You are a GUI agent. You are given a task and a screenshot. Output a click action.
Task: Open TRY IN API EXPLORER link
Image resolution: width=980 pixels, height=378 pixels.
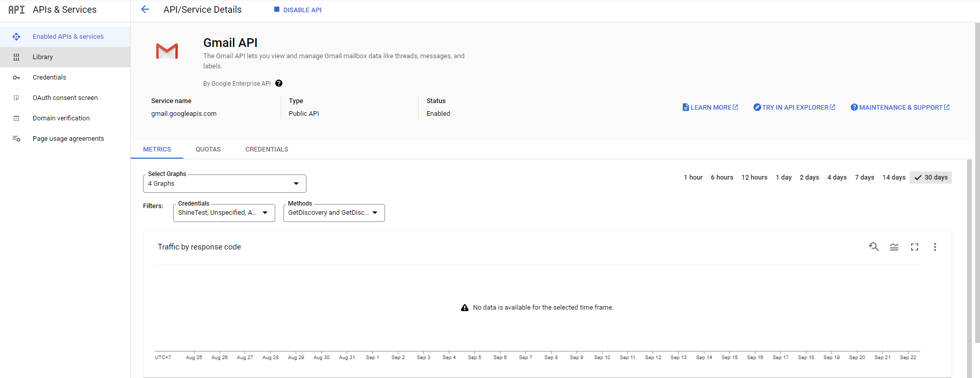pos(794,107)
